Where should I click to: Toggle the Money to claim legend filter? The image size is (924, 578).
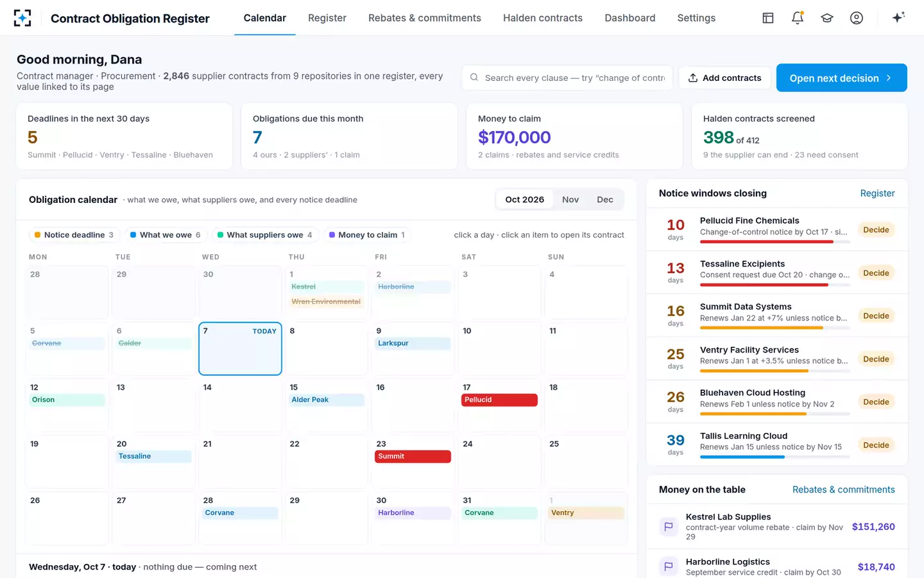pos(367,235)
